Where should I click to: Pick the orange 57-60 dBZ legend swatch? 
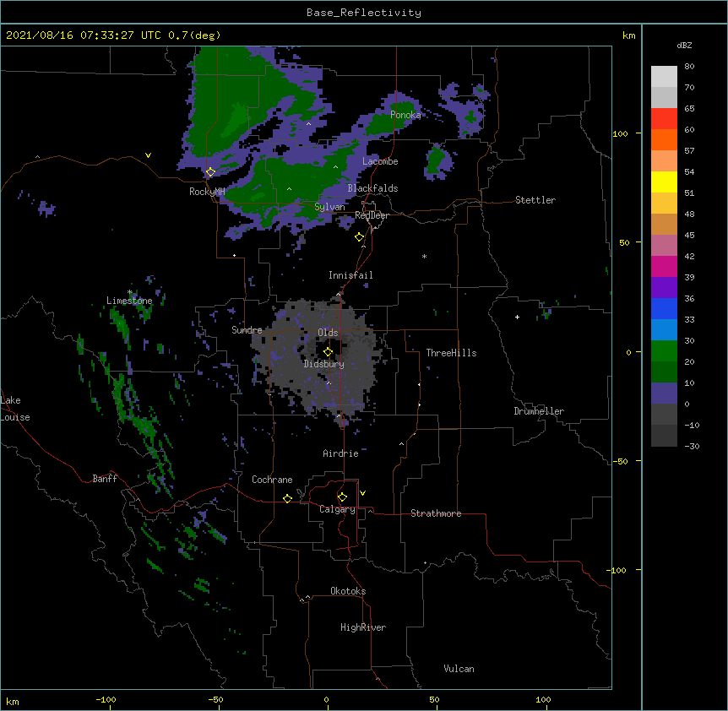[664, 139]
